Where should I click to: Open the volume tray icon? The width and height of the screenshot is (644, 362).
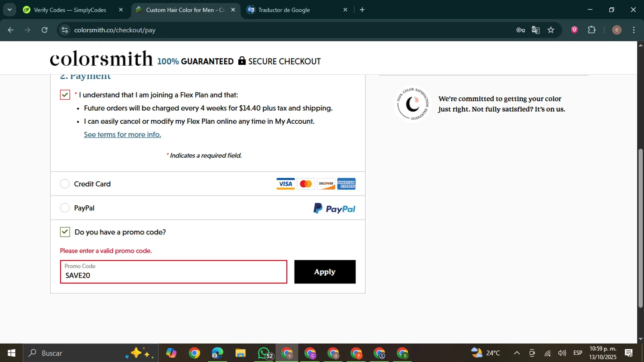coord(562,353)
